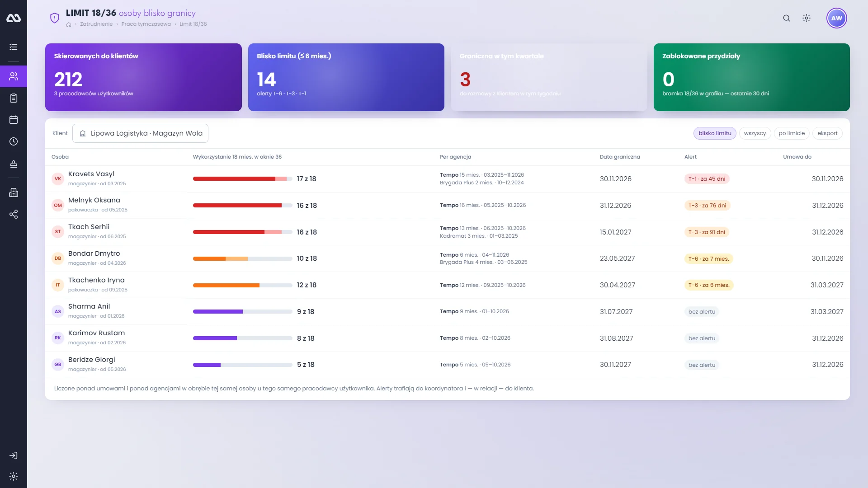Open the 'Skierowanych do klientów' card
Viewport: 868px width, 488px height.
(x=143, y=77)
